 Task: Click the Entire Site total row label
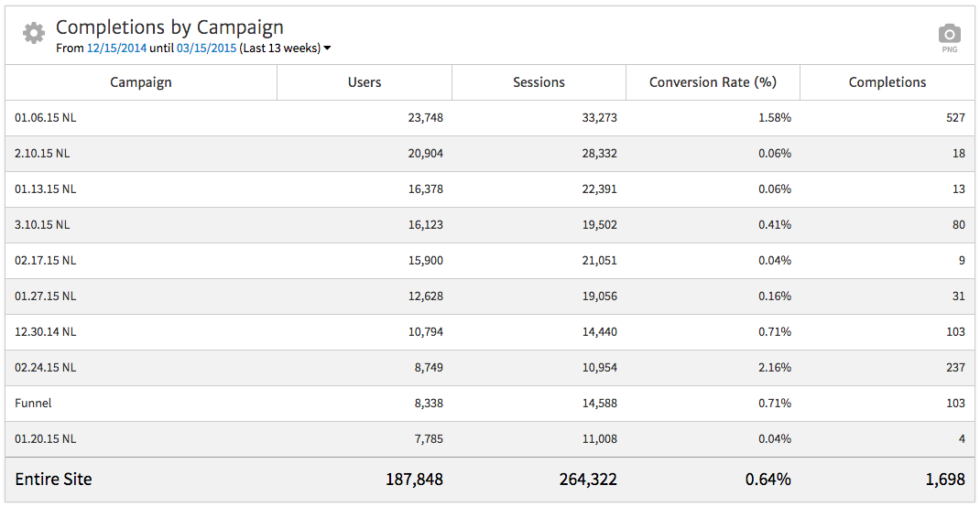click(x=53, y=480)
